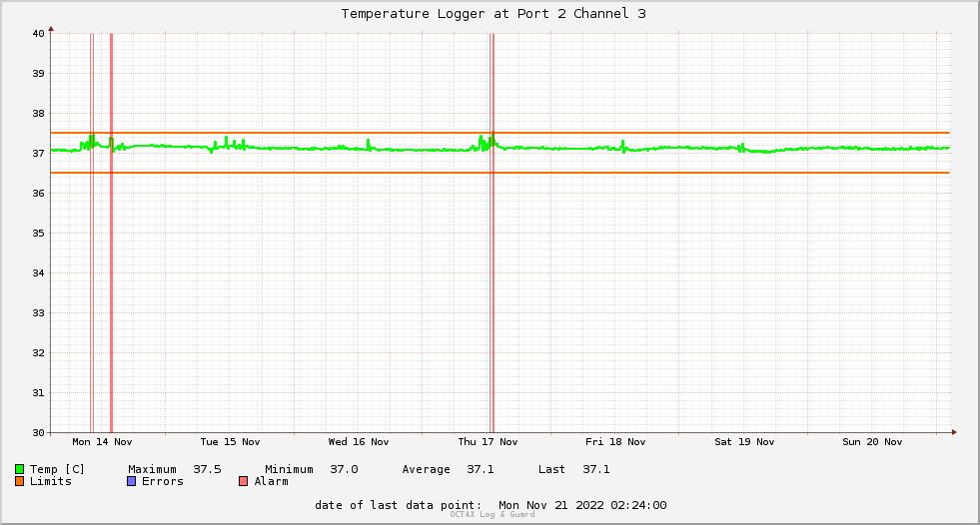Click the 'Sat 19 Nov' x-axis label
This screenshot has height=525, width=980.
[744, 442]
